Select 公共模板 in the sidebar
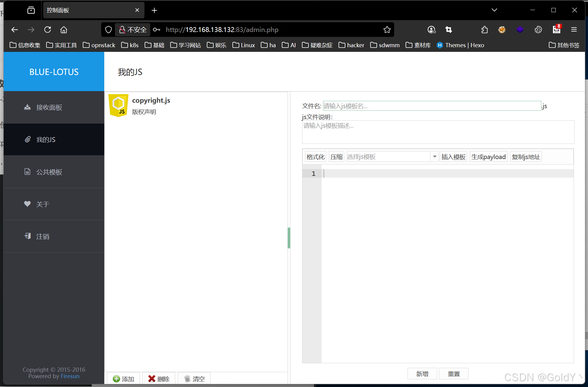The image size is (588, 387). 49,172
